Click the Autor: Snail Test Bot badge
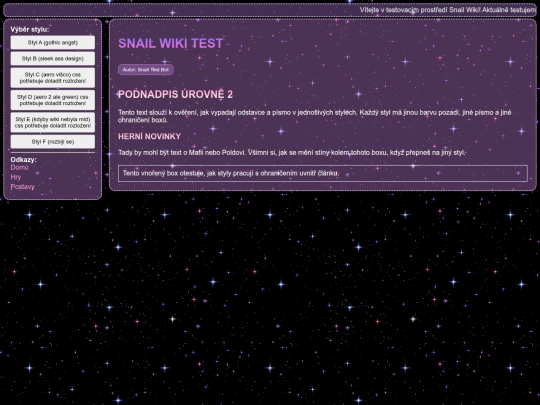The width and height of the screenshot is (540, 405). [146, 70]
